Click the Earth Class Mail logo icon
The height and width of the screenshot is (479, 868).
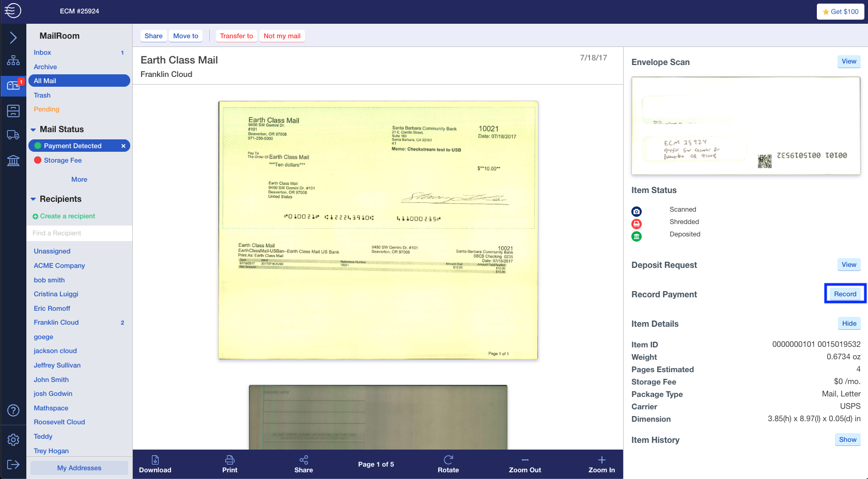(x=13, y=10)
